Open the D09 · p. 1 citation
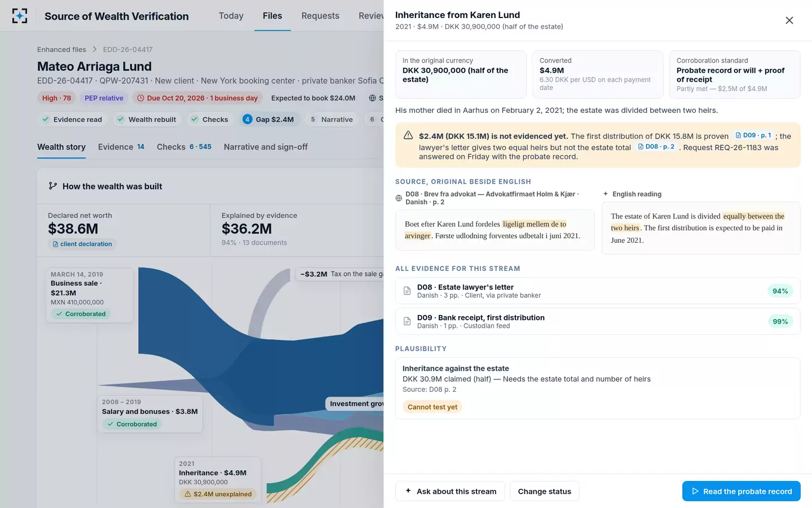The height and width of the screenshot is (508, 812). [x=753, y=135]
